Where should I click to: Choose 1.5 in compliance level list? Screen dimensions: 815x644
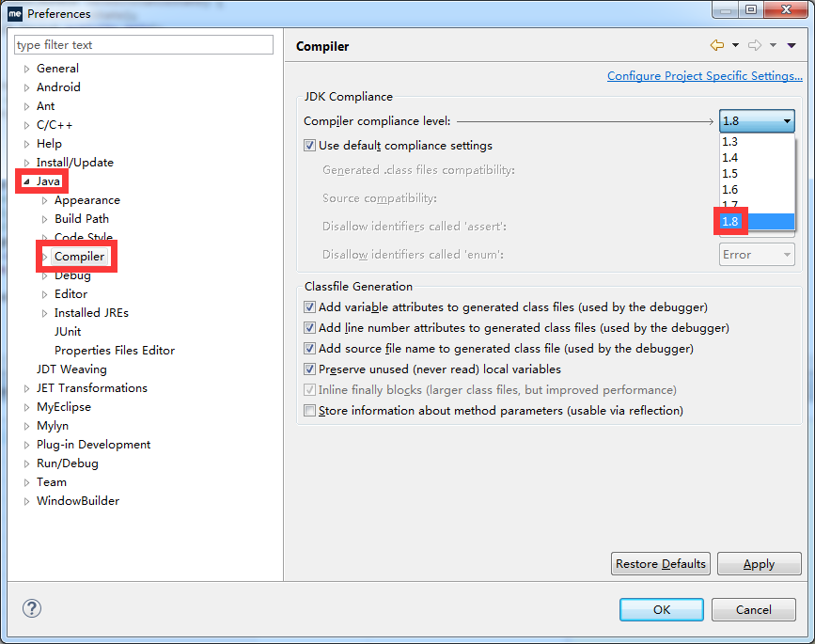757,174
